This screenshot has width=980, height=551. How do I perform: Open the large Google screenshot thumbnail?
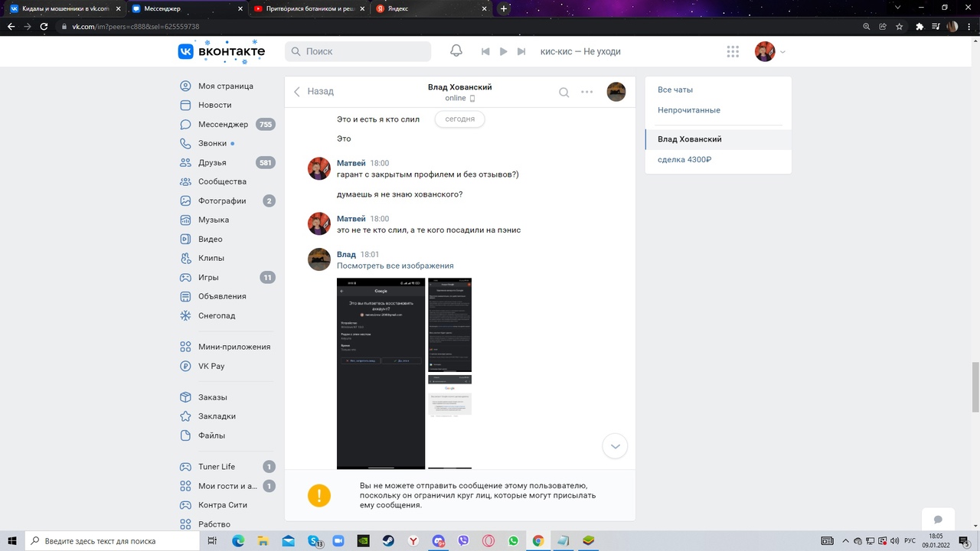[381, 373]
